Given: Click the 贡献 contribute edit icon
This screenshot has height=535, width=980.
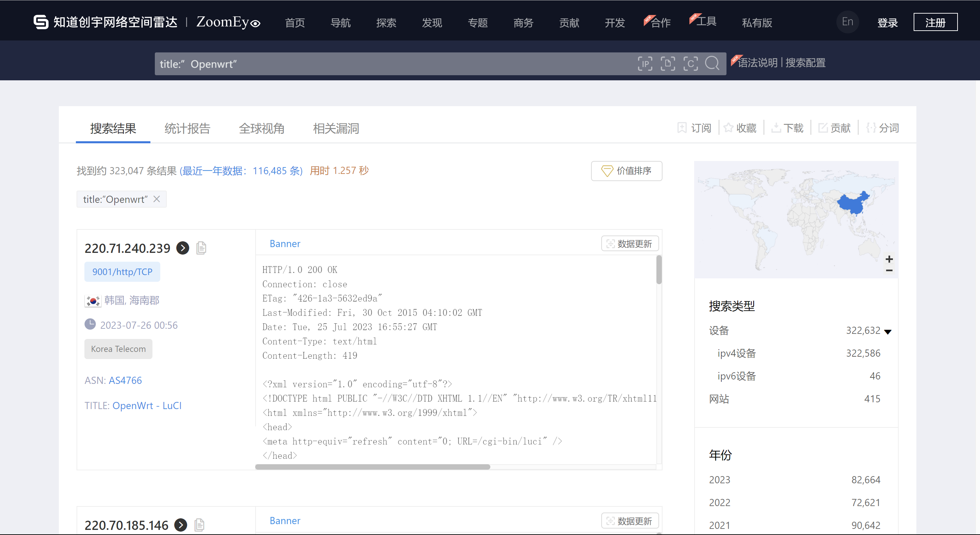Looking at the screenshot, I should pyautogui.click(x=823, y=128).
